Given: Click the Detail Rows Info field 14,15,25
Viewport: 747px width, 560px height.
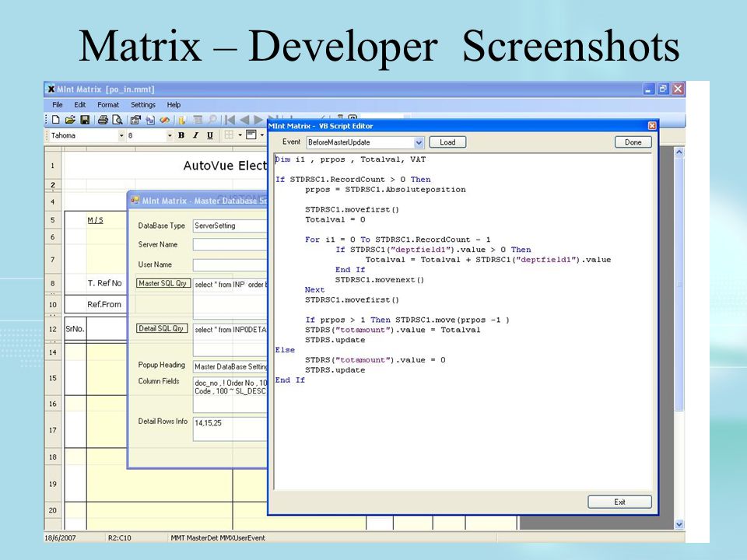Looking at the screenshot, I should [230, 429].
